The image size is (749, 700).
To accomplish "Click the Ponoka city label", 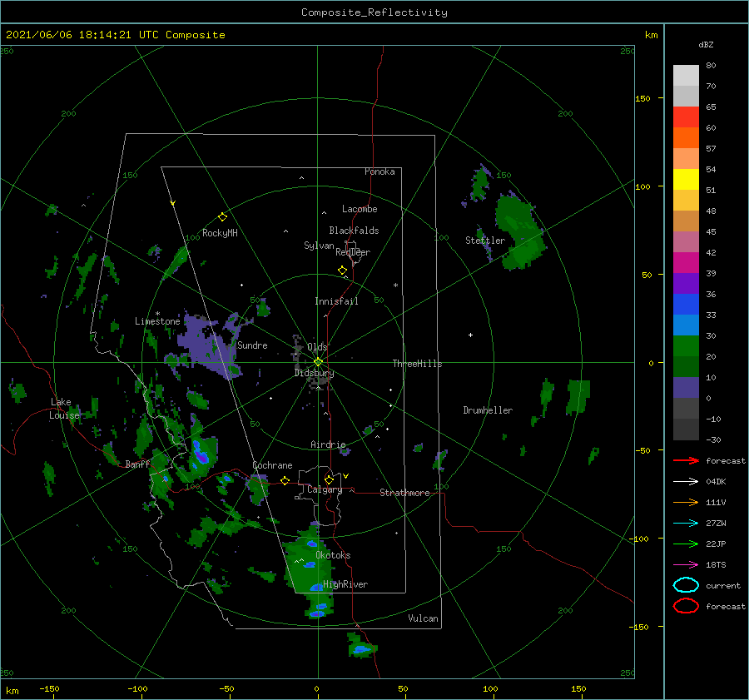I will click(x=379, y=171).
